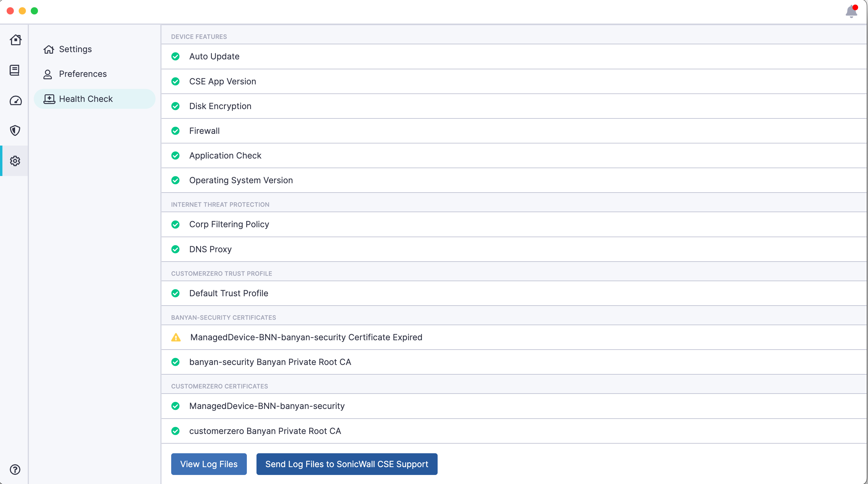Select the DNS Proxy entry

click(x=210, y=249)
